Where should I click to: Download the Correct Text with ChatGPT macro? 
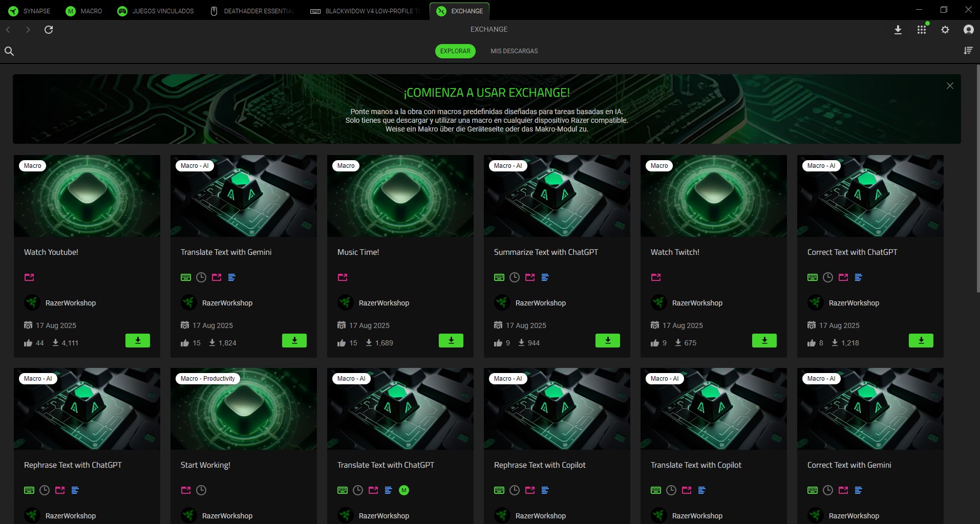pos(921,341)
